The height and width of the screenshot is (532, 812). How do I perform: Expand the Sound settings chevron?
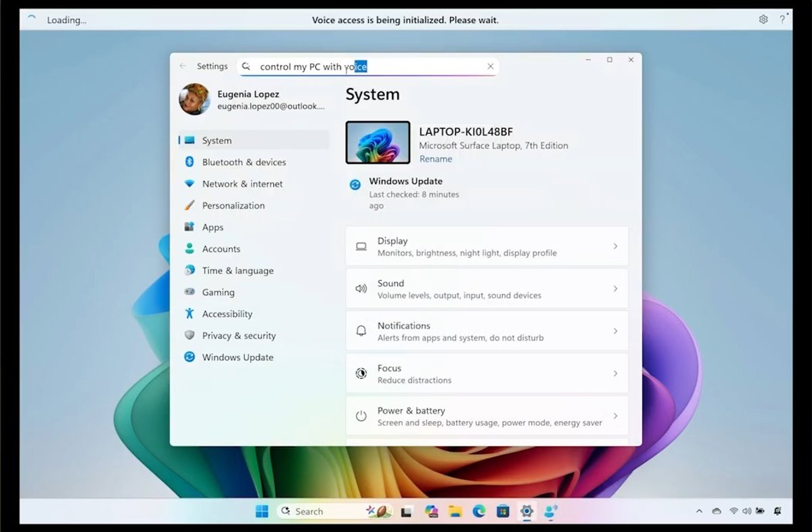(615, 289)
